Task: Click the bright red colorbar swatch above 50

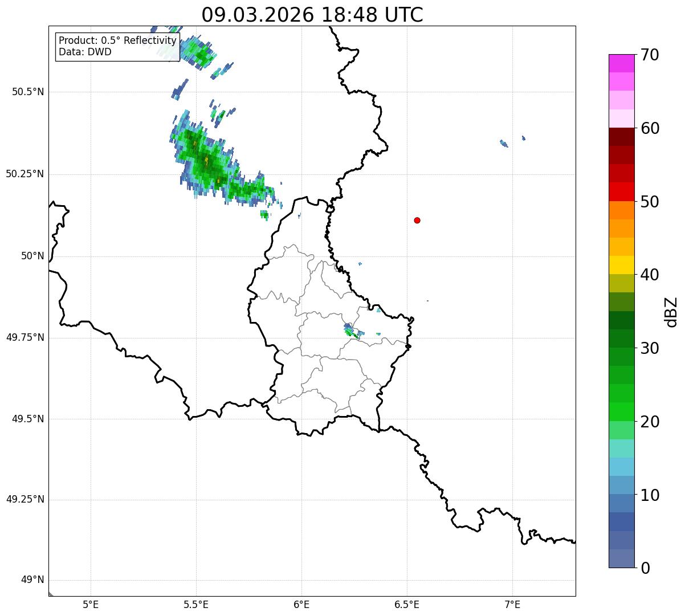Action: pos(621,191)
